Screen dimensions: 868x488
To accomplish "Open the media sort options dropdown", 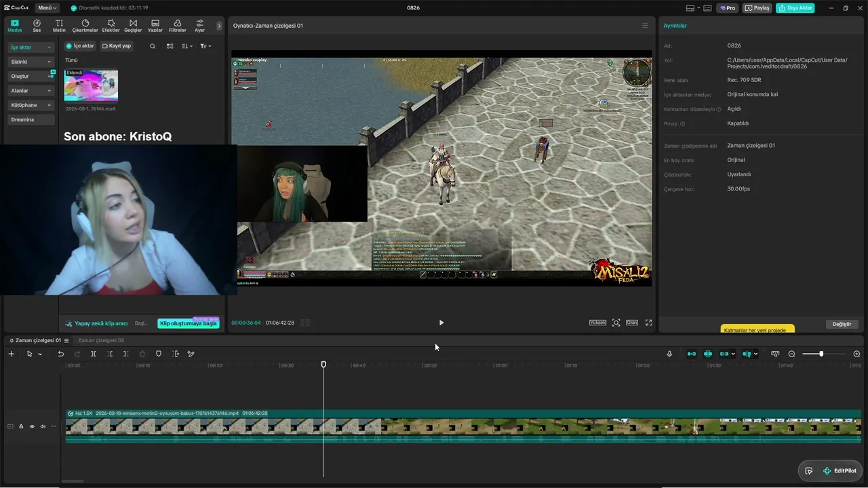I will click(186, 46).
